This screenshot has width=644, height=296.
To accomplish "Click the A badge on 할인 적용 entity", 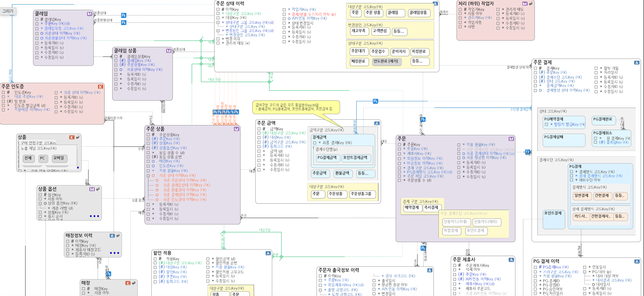I will click(268, 253).
